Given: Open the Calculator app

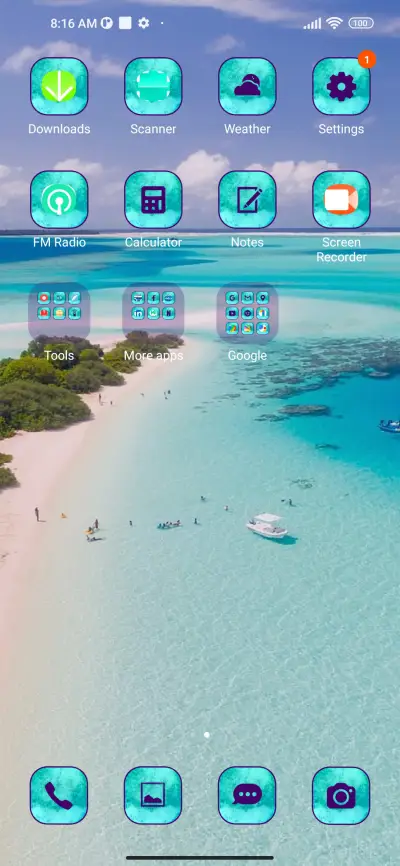Looking at the screenshot, I should point(153,199).
